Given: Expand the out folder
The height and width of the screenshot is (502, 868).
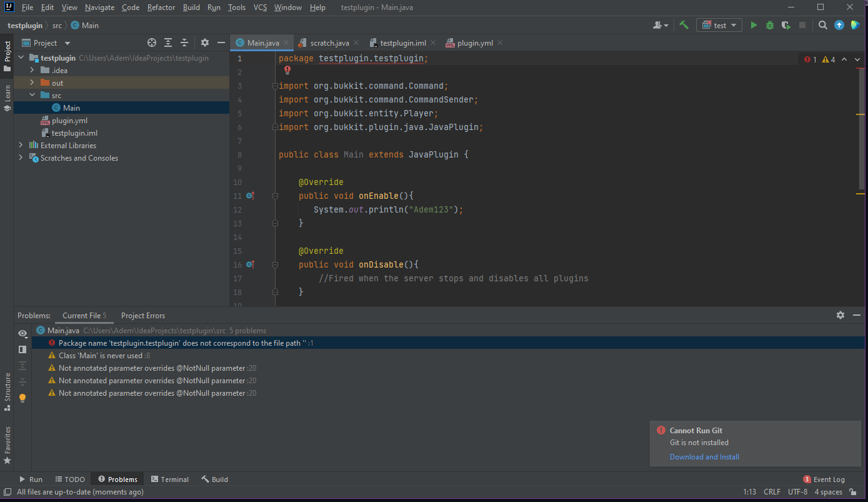Looking at the screenshot, I should click(x=32, y=83).
